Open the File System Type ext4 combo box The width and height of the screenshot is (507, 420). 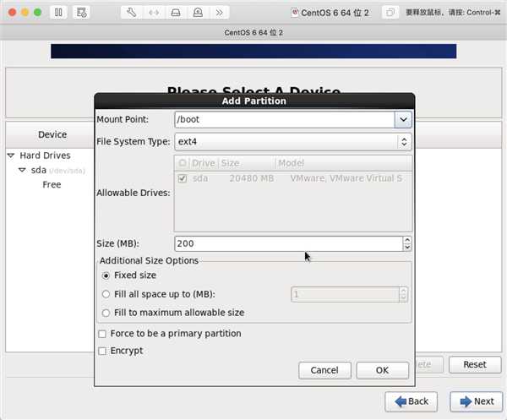[x=293, y=142]
